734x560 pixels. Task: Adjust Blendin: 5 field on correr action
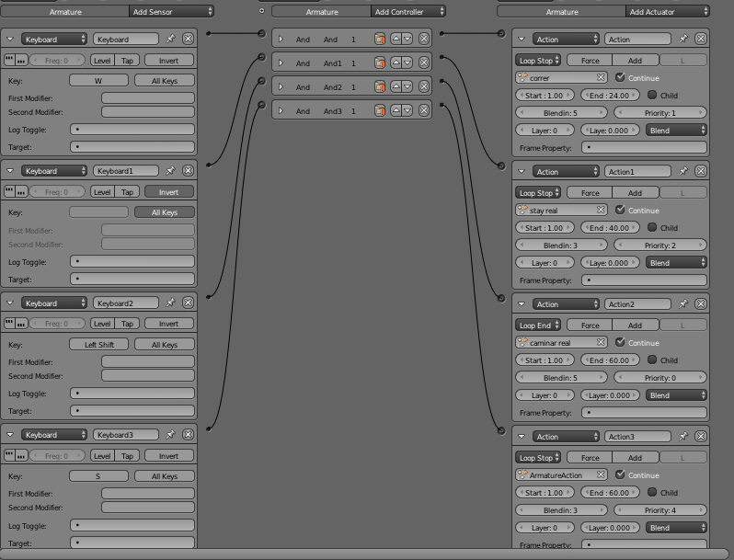(561, 113)
